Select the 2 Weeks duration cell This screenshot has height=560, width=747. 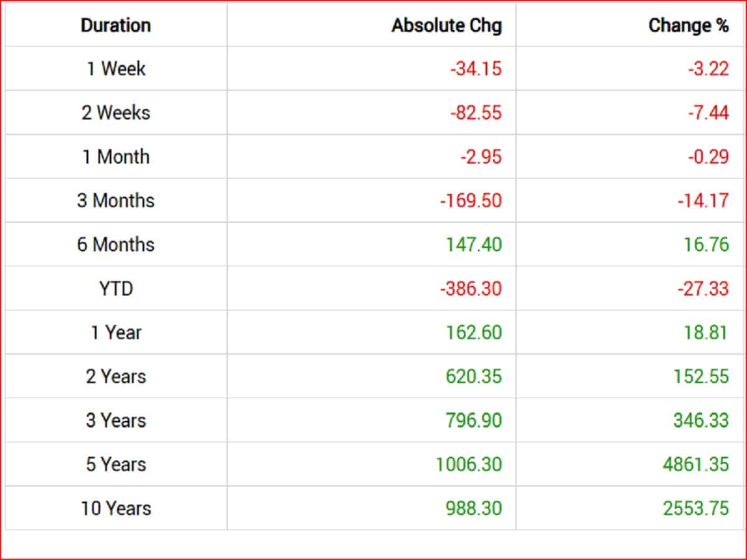pos(116,113)
